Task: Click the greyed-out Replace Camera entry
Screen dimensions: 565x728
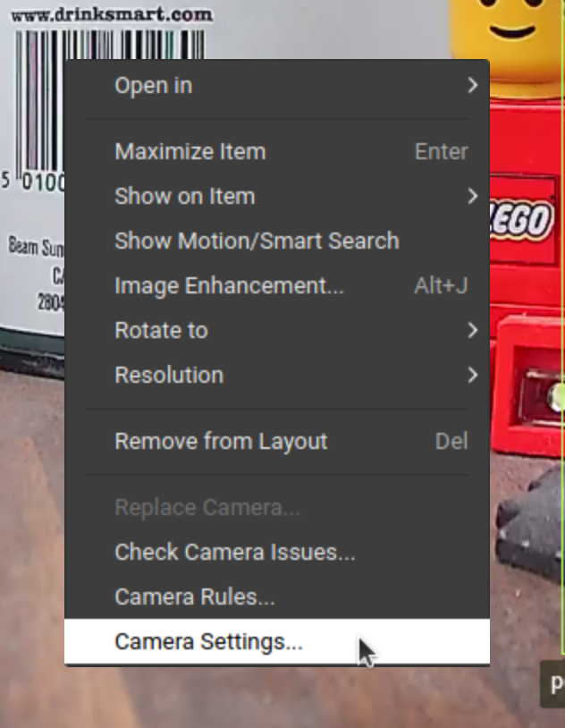Action: [x=207, y=507]
